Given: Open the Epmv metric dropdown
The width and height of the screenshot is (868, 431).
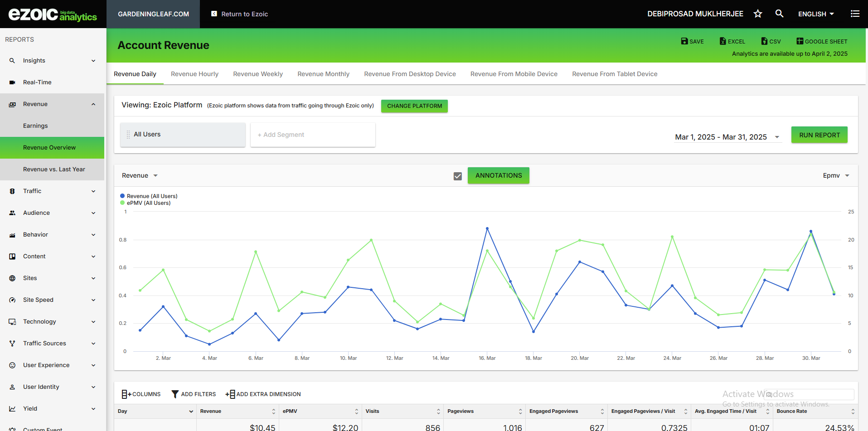Looking at the screenshot, I should pos(836,175).
